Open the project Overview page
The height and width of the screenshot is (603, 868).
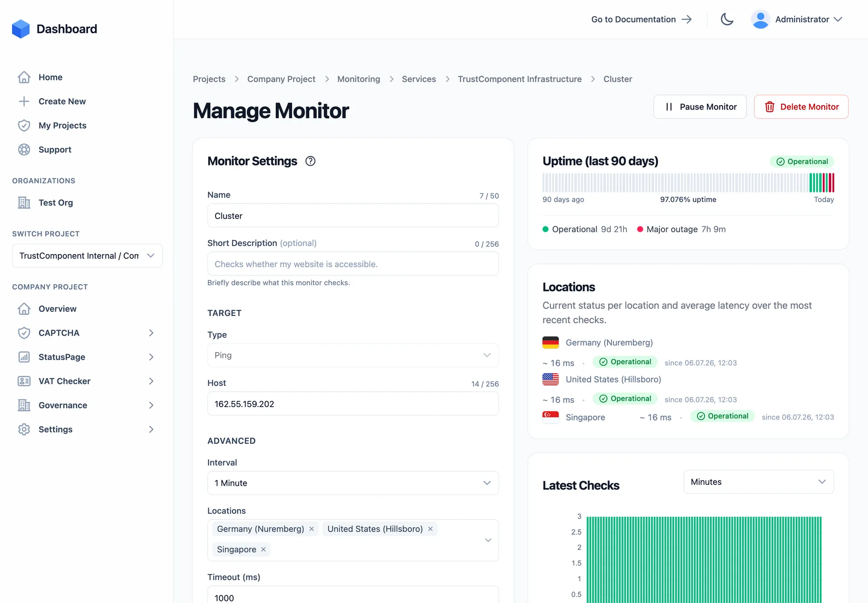click(57, 309)
